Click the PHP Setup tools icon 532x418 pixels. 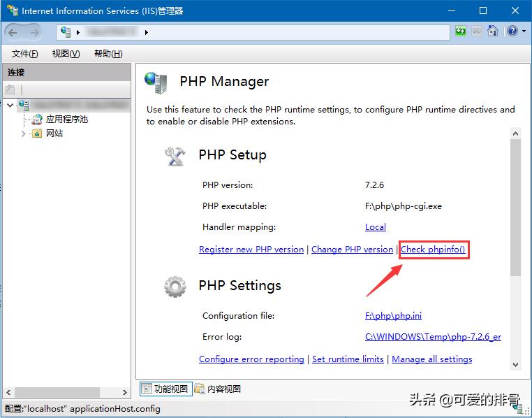175,156
